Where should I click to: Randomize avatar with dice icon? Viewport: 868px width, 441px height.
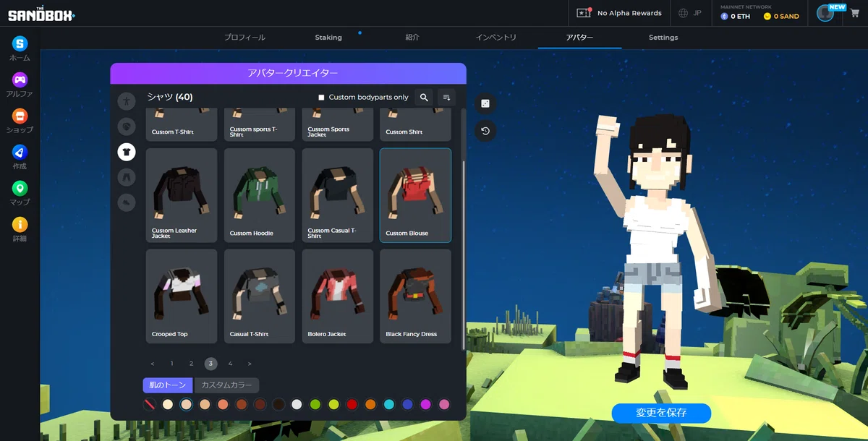coord(485,103)
